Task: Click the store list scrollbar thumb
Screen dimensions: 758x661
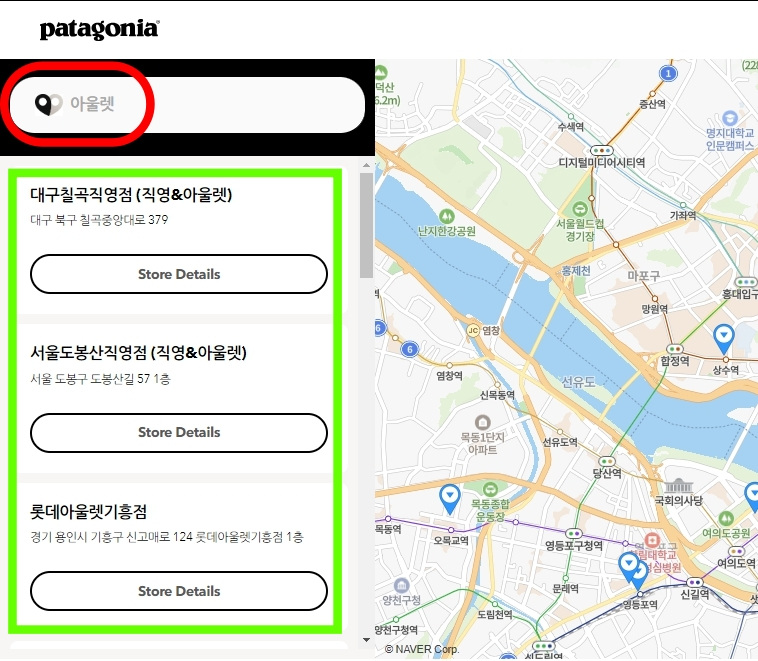Action: (x=366, y=225)
